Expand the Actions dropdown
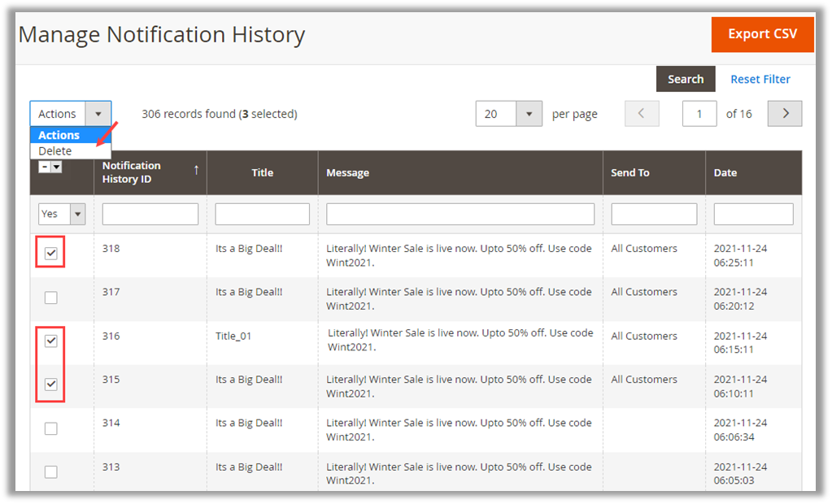 pyautogui.click(x=71, y=114)
